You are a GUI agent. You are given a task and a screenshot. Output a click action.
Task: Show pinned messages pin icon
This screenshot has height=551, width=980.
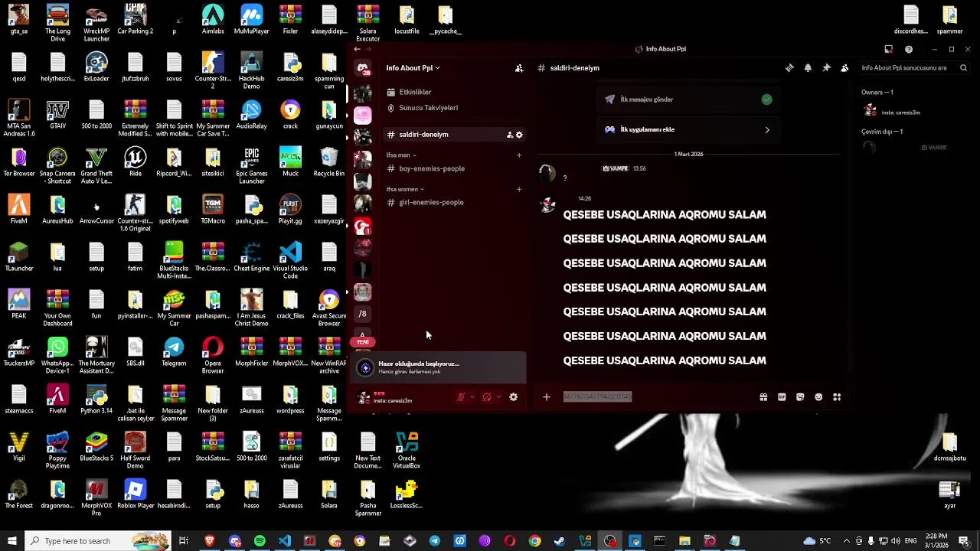826,68
